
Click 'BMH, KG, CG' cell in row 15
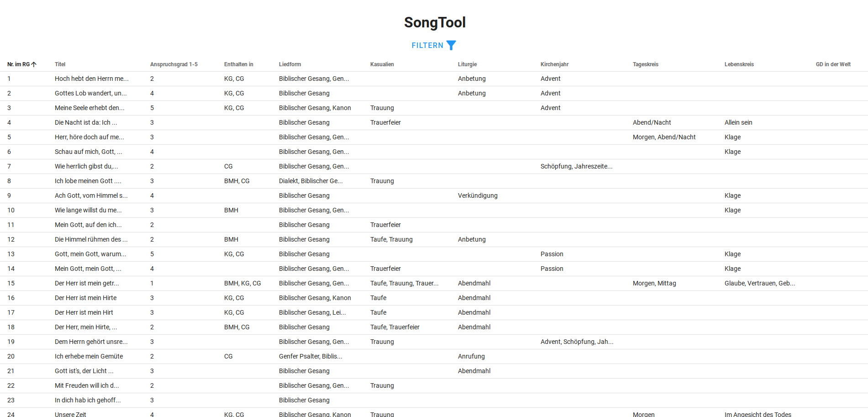(242, 283)
